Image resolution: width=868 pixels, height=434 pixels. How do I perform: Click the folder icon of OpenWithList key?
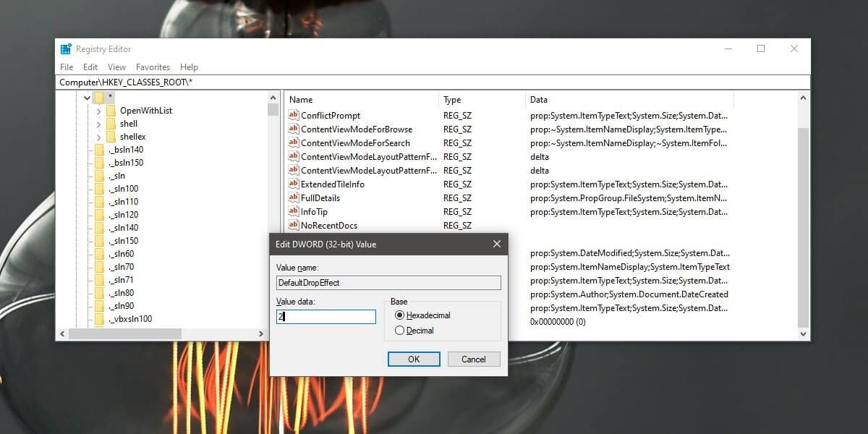[x=111, y=111]
